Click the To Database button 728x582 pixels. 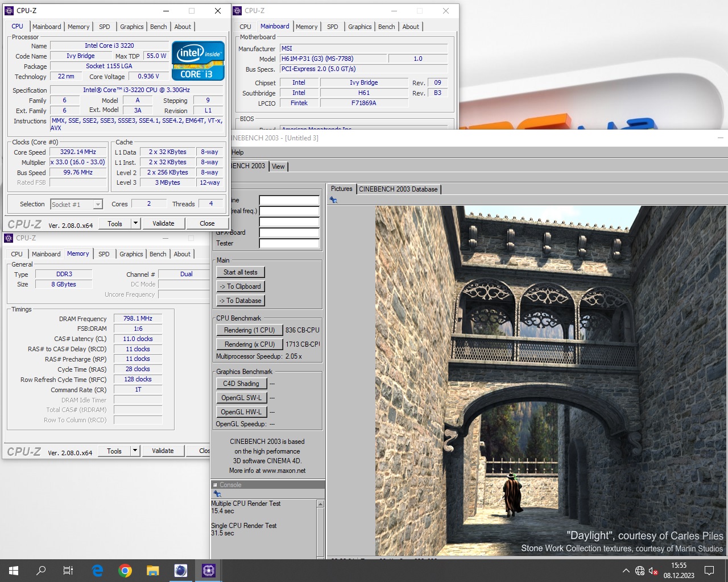pyautogui.click(x=241, y=301)
